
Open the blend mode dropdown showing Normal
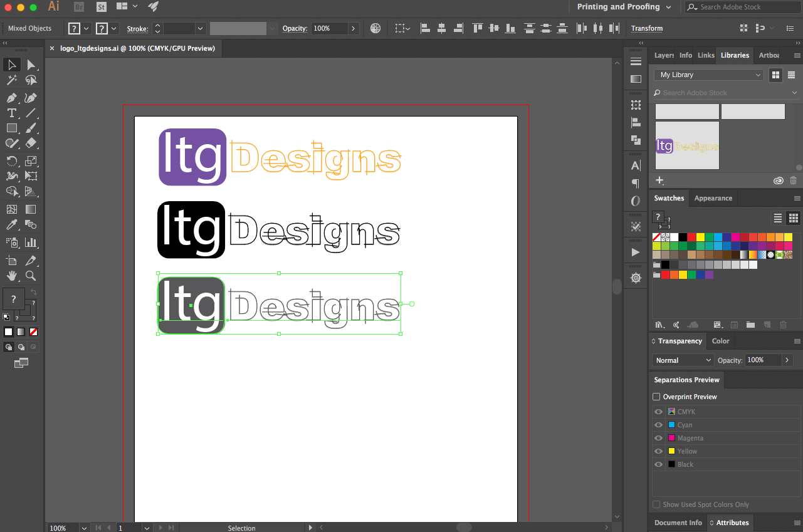click(x=682, y=360)
